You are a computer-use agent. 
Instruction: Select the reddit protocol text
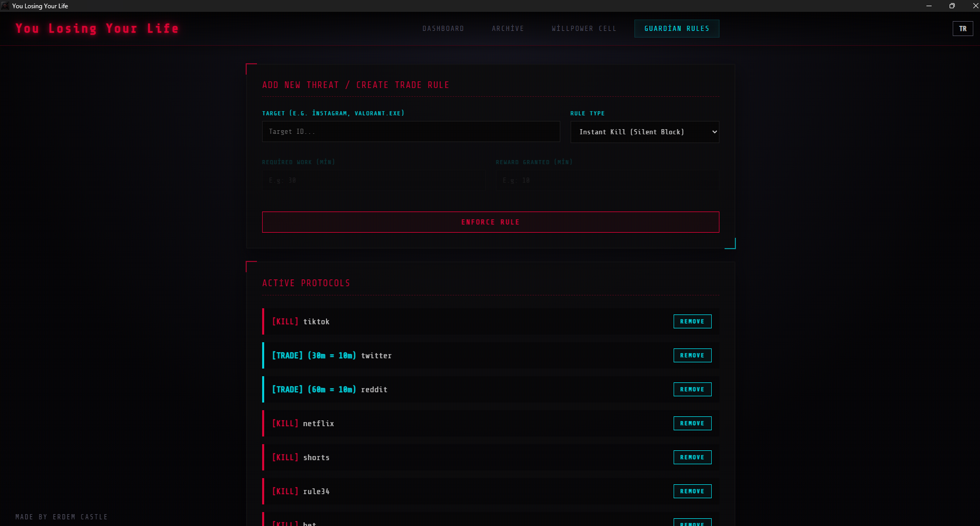pyautogui.click(x=374, y=390)
